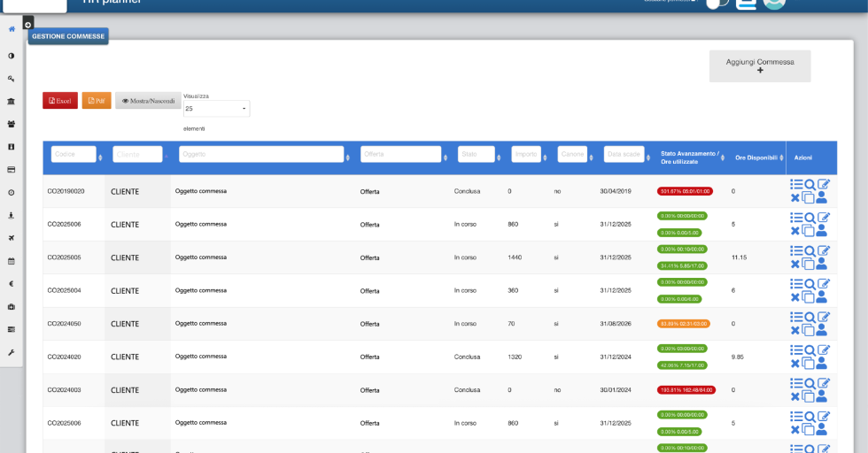
Task: Open the briefcase sidebar icon
Action: coord(11,306)
